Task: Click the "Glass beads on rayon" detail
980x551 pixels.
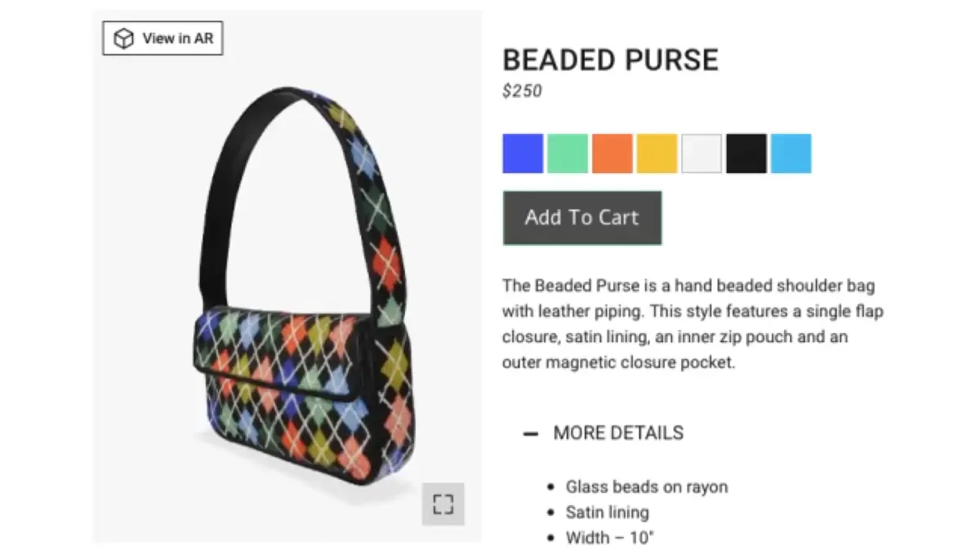Action: (x=646, y=487)
